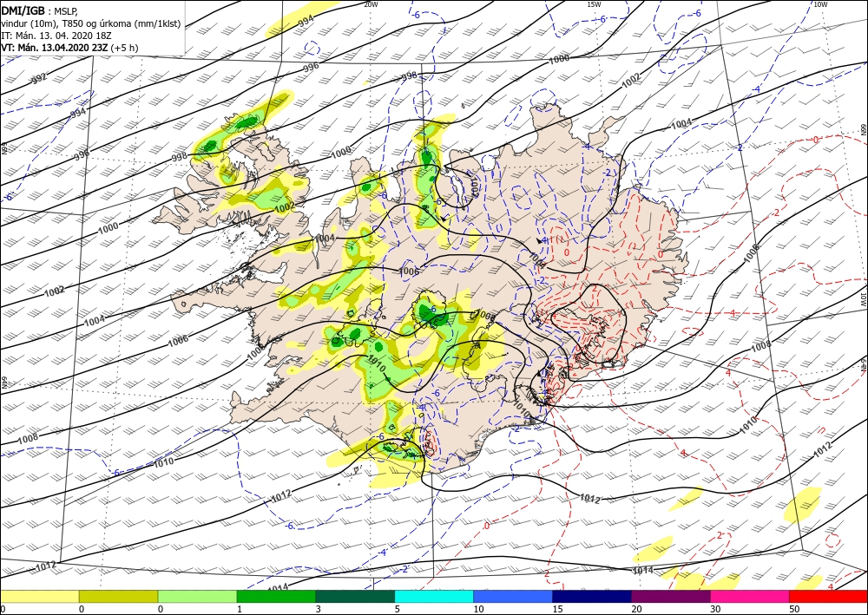Click the legend value '10'
The image size is (868, 615).
[478, 609]
